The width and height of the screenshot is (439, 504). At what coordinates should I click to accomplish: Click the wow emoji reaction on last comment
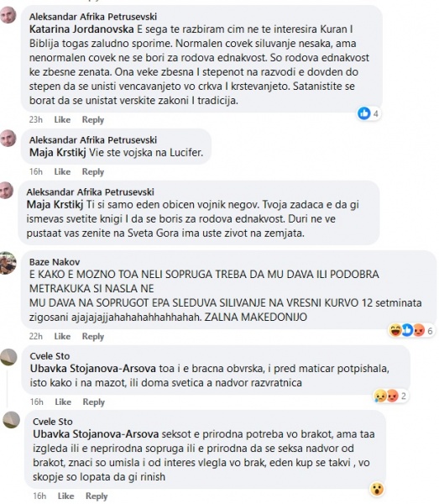point(377,489)
